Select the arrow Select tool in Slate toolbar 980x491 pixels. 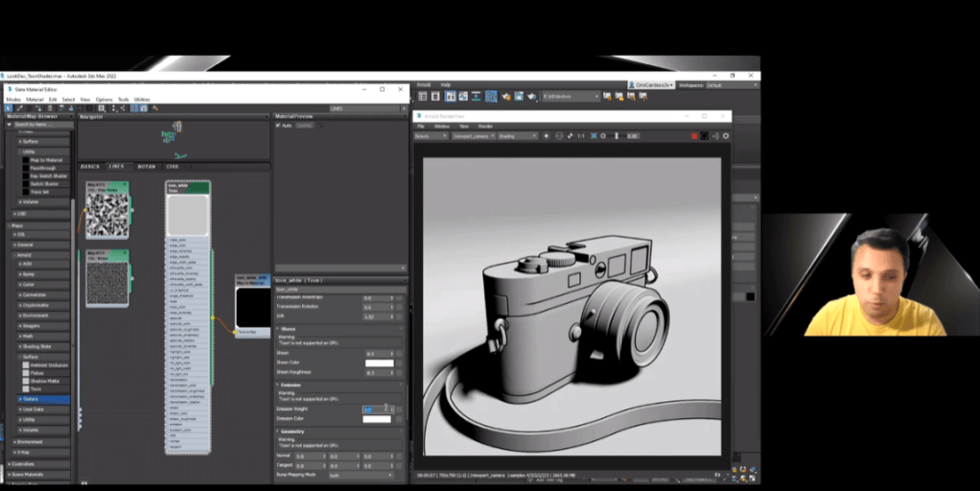pyautogui.click(x=9, y=108)
